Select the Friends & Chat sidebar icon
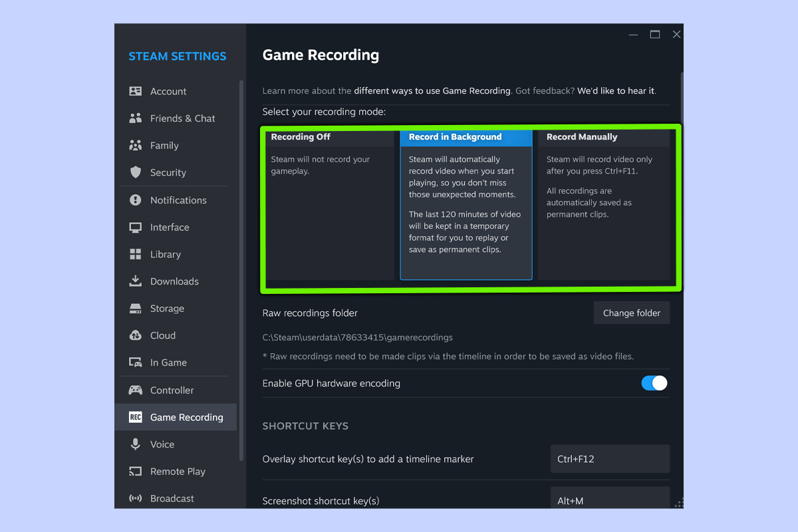Viewport: 798px width, 532px height. click(135, 118)
